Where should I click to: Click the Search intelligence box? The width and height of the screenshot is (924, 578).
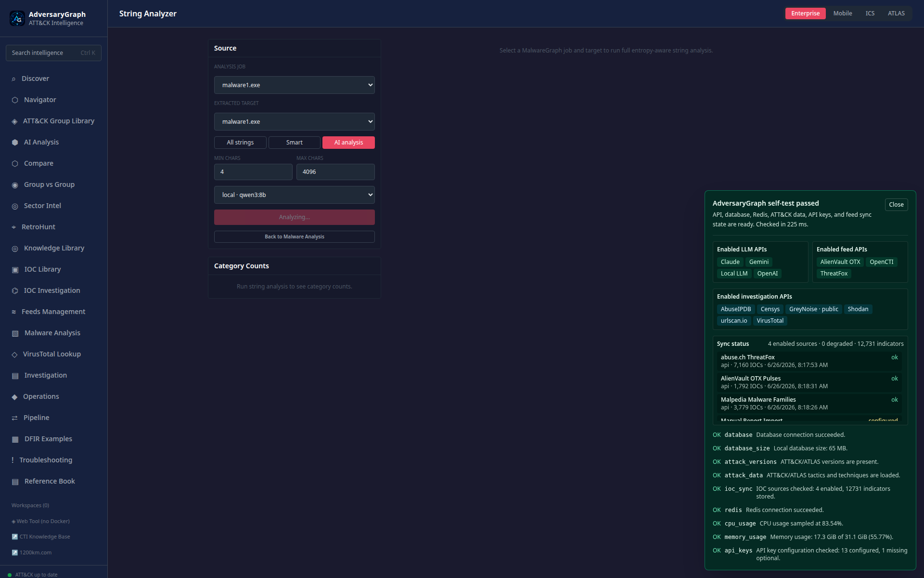pos(53,53)
